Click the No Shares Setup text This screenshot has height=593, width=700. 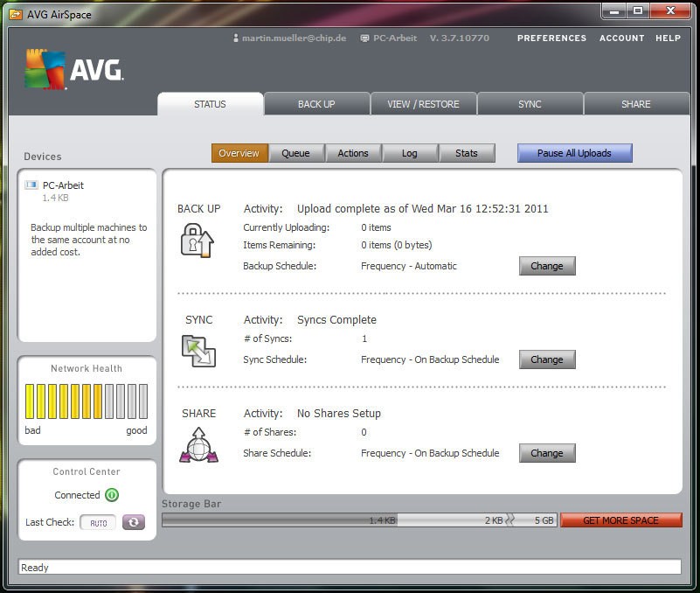pyautogui.click(x=339, y=414)
